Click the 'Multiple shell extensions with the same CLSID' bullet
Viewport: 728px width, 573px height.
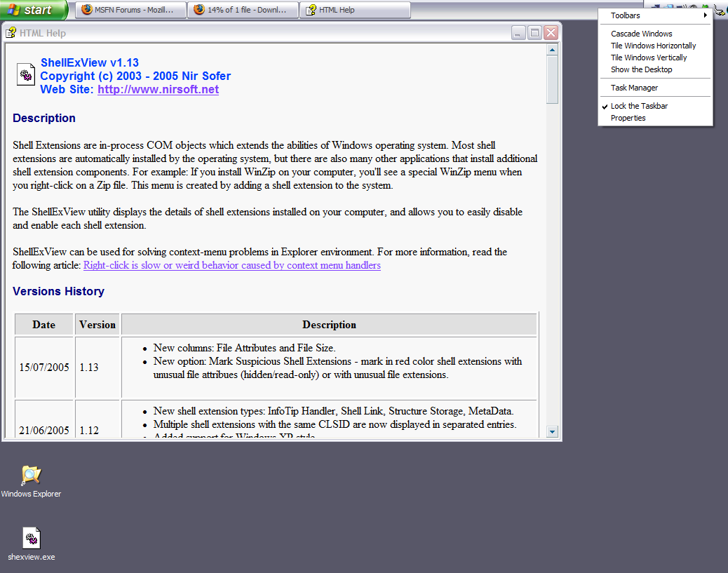[x=335, y=424]
